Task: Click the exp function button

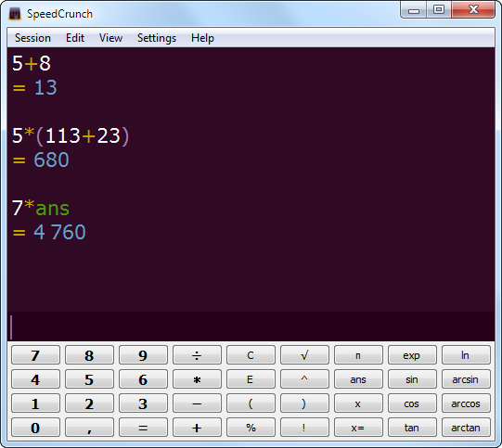Action: (x=412, y=355)
